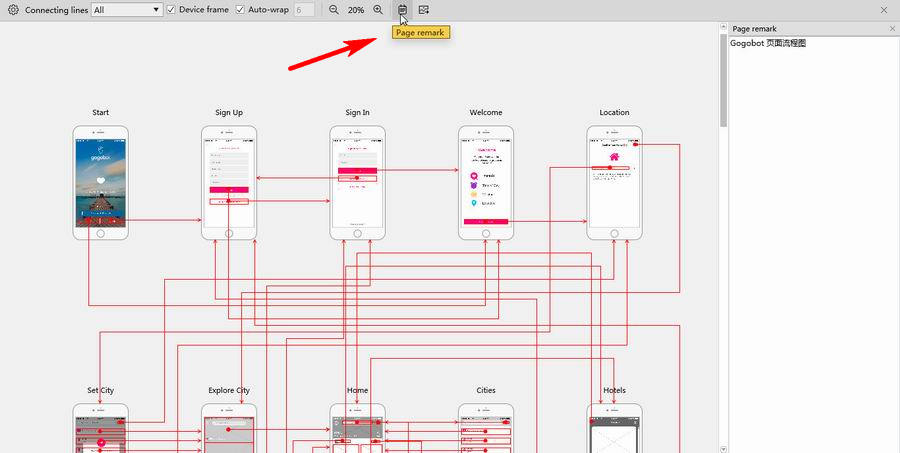
Task: Click the "Connecting lines" label
Action: click(57, 10)
